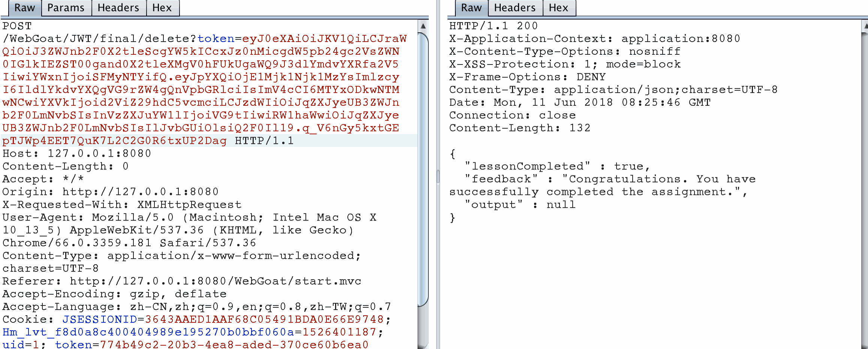
Task: Click the 'token' parameter name in the URL
Action: click(216, 39)
